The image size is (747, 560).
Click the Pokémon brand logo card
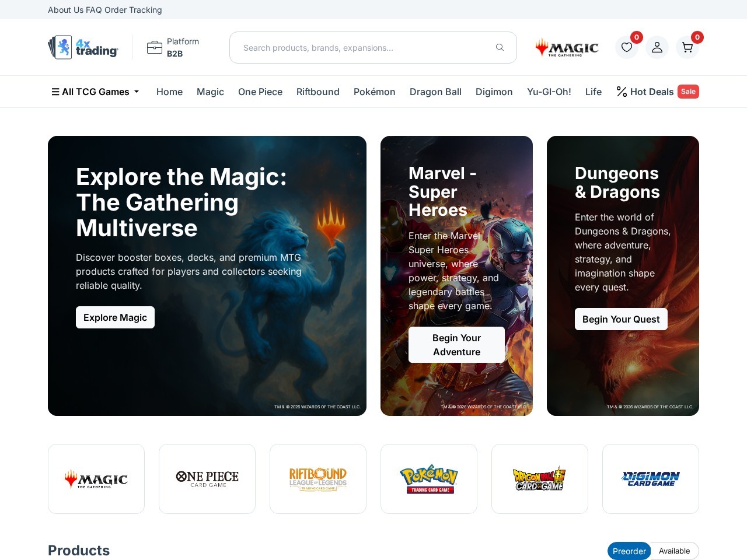tap(429, 478)
